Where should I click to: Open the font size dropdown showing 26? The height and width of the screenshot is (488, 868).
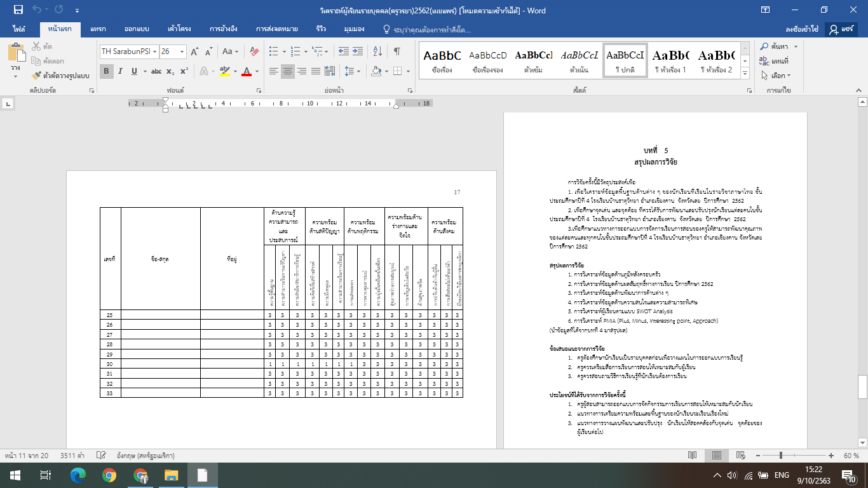182,51
